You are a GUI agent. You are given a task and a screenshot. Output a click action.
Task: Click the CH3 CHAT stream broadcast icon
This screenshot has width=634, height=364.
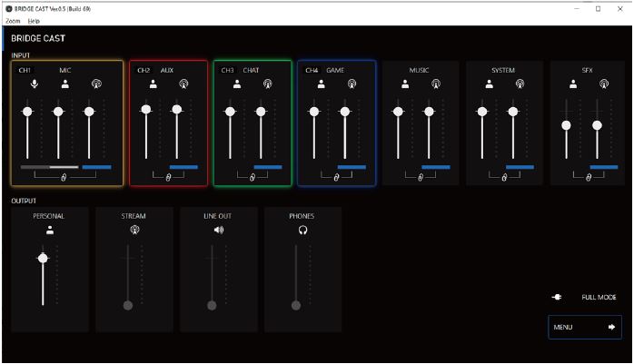click(x=268, y=84)
